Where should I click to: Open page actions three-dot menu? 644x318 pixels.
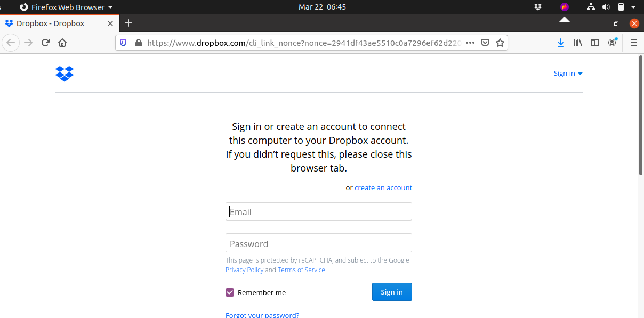coord(470,43)
